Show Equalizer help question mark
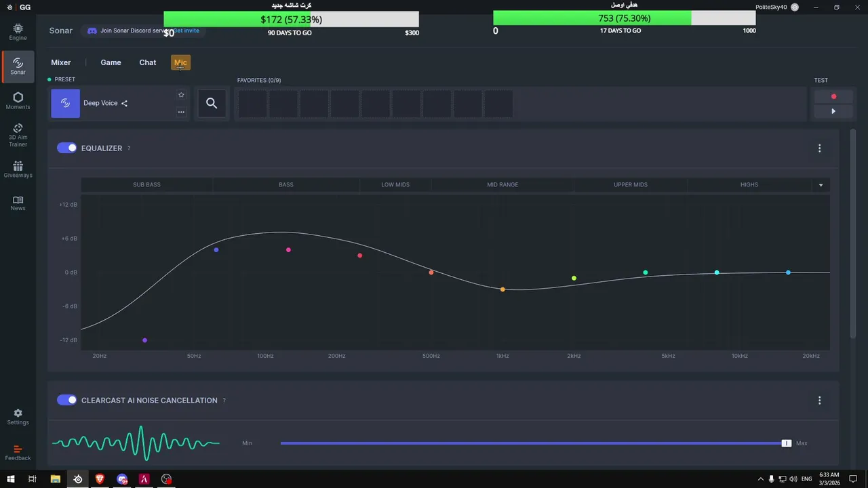Viewport: 868px width, 488px height. pos(129,148)
